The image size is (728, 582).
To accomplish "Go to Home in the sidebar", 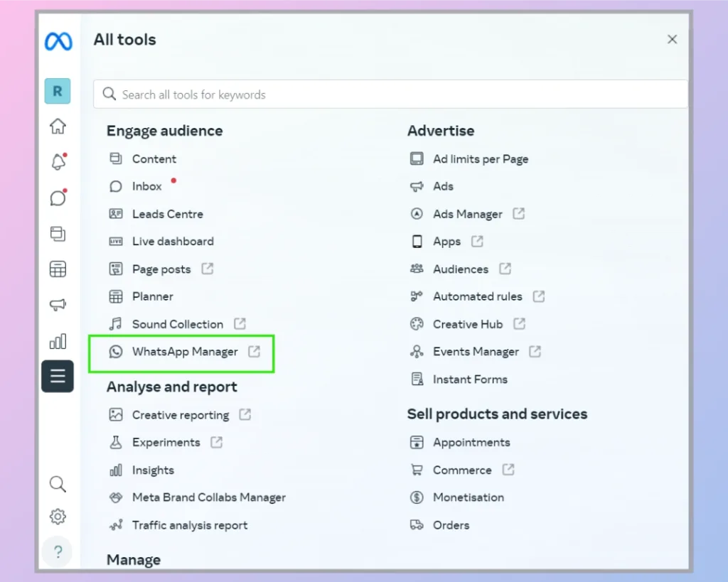I will pyautogui.click(x=58, y=126).
